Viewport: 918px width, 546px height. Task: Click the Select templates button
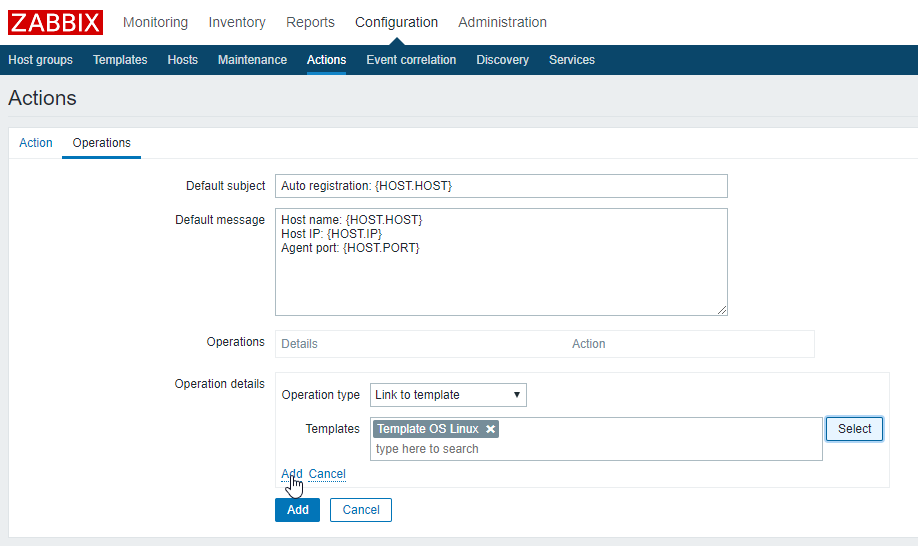tap(854, 429)
